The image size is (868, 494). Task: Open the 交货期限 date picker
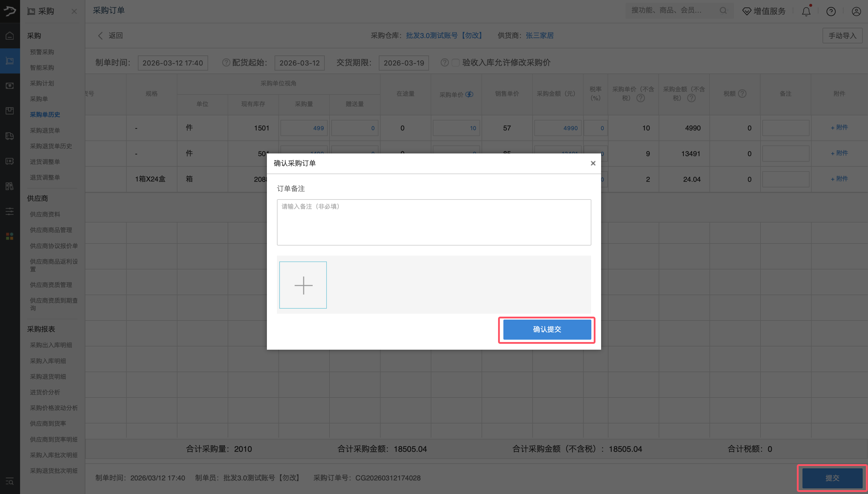404,63
